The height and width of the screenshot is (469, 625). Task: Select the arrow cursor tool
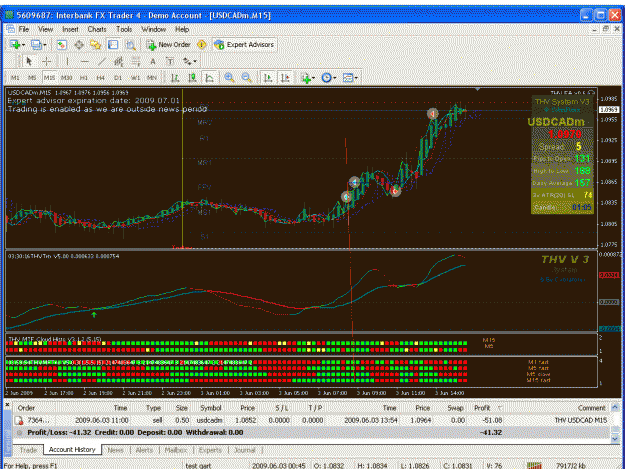pos(29,61)
